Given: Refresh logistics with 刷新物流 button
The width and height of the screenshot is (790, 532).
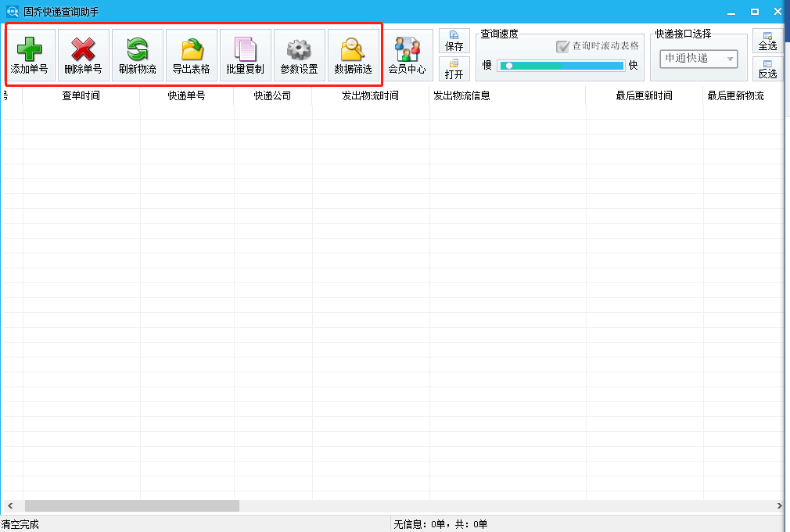Looking at the screenshot, I should click(x=137, y=55).
